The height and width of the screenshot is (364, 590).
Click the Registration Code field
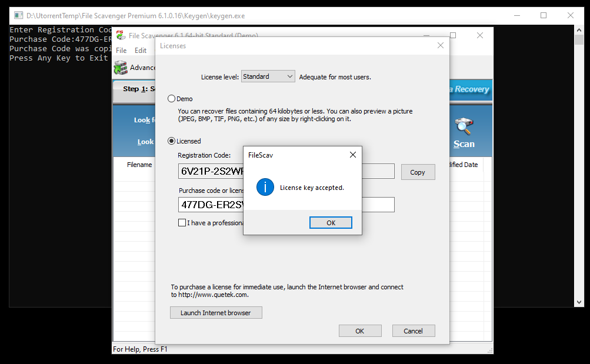point(286,171)
